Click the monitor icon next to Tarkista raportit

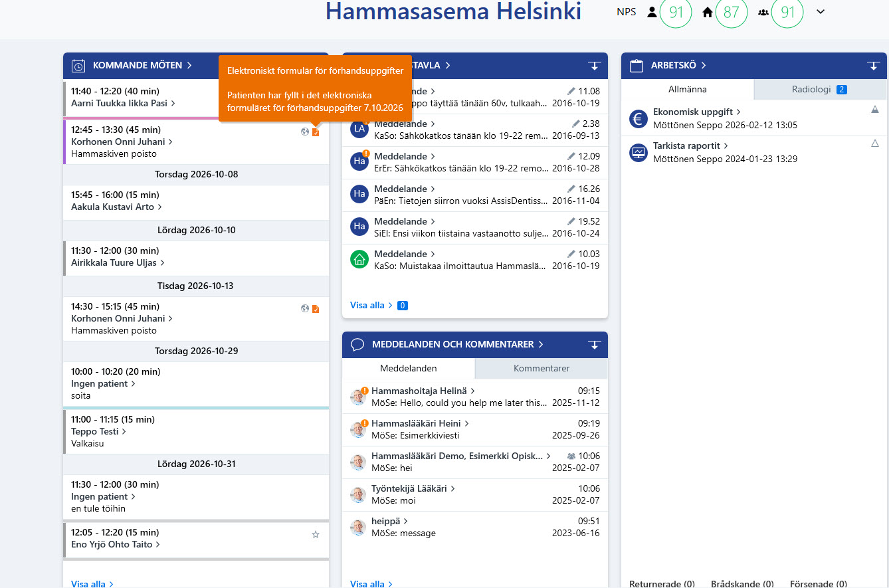pos(639,153)
